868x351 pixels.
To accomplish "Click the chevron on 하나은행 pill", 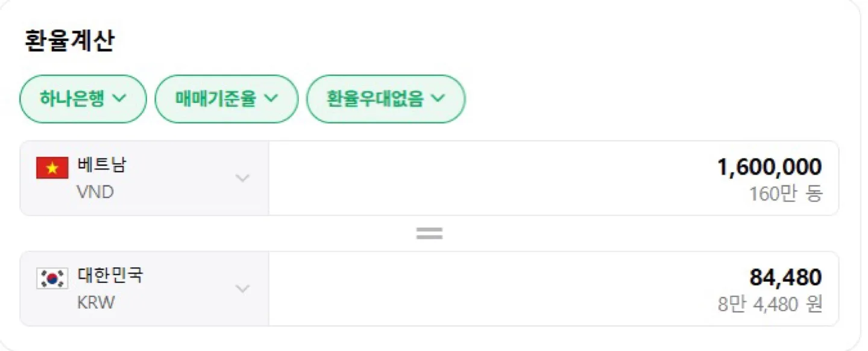I will click(120, 98).
